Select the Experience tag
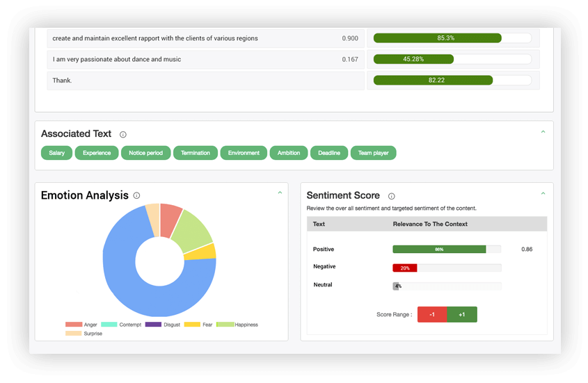 point(97,153)
